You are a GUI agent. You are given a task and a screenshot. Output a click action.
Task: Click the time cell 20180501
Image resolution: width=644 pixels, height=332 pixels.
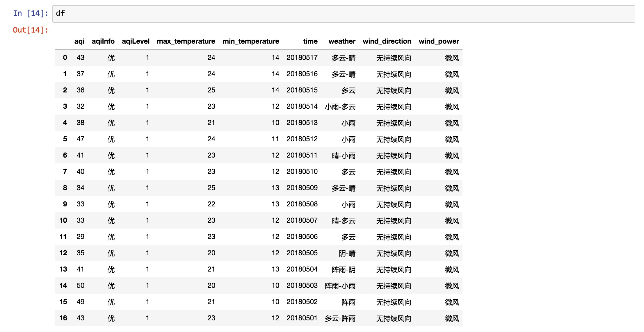pos(302,318)
